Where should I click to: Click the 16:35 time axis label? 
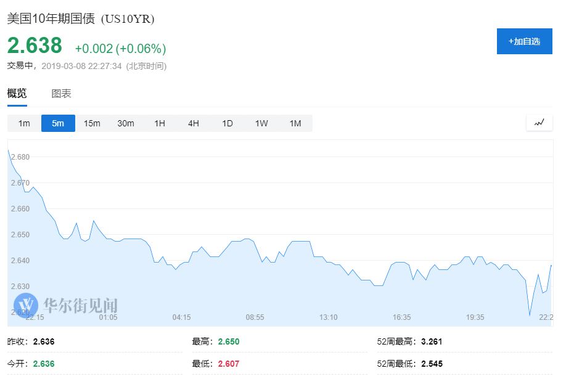(x=401, y=317)
